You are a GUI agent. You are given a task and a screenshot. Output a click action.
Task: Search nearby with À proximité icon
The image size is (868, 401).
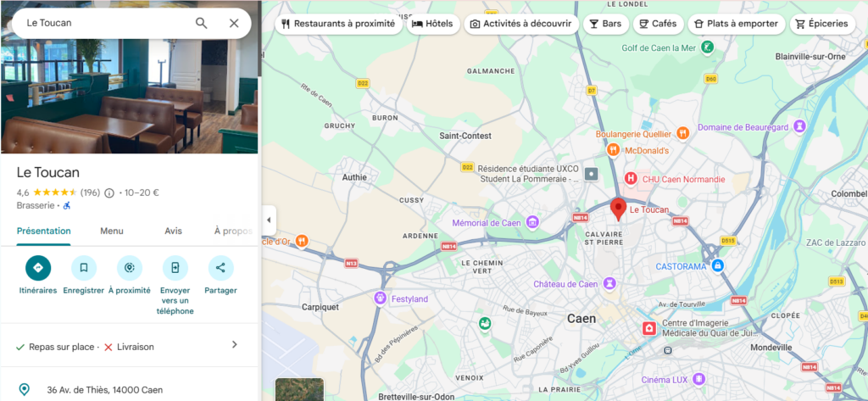(130, 268)
